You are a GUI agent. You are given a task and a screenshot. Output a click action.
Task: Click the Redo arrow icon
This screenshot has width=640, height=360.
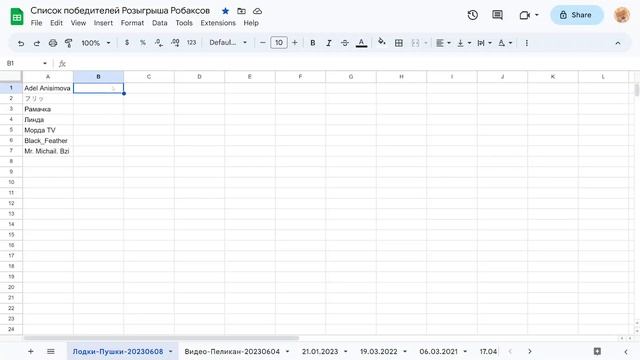coord(37,43)
